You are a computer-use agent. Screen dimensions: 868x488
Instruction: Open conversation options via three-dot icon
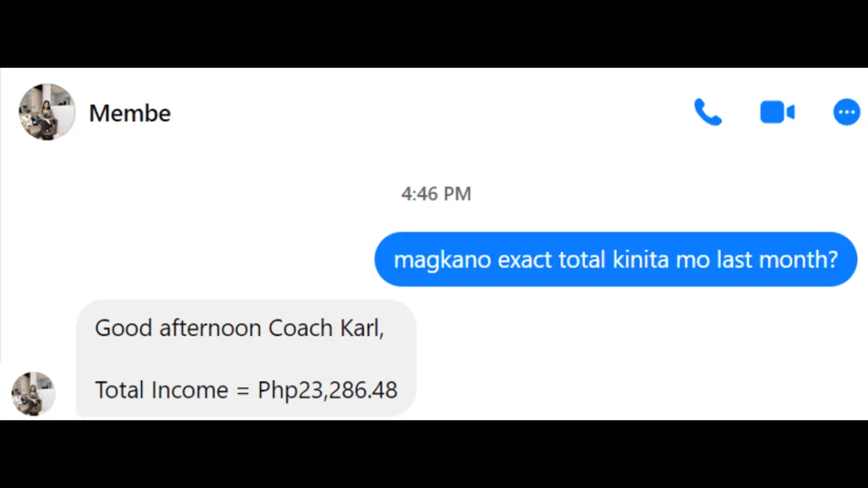pyautogui.click(x=846, y=112)
